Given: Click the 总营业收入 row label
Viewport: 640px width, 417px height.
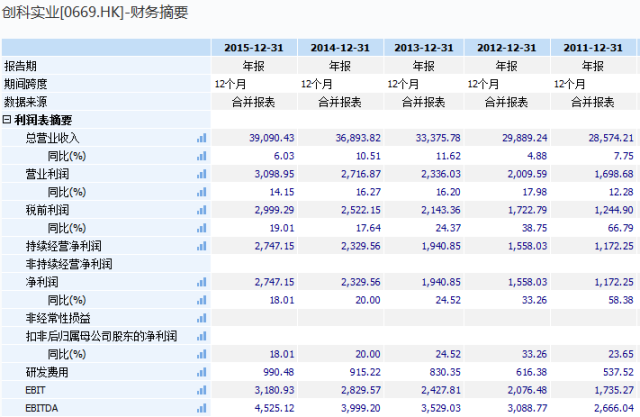Looking at the screenshot, I should [x=52, y=138].
